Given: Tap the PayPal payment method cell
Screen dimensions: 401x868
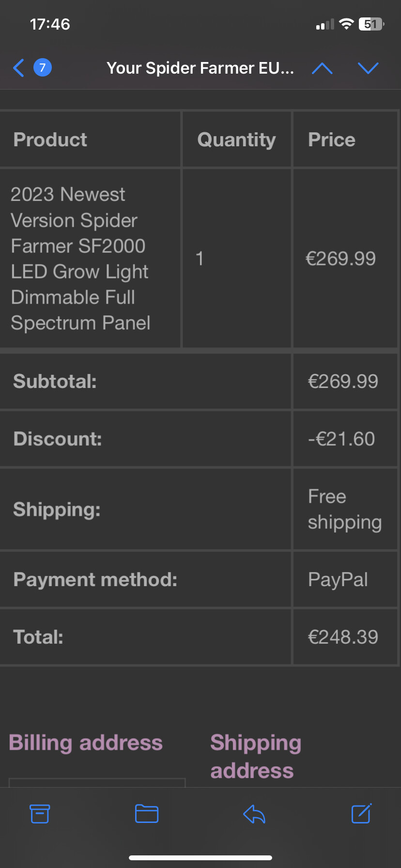Looking at the screenshot, I should tap(338, 579).
